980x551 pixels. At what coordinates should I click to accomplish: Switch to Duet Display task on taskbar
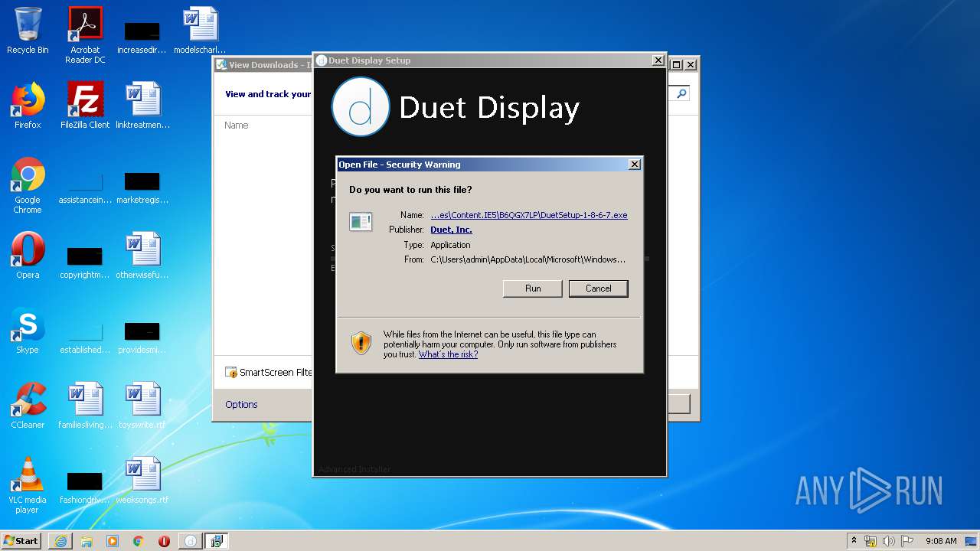[x=191, y=541]
